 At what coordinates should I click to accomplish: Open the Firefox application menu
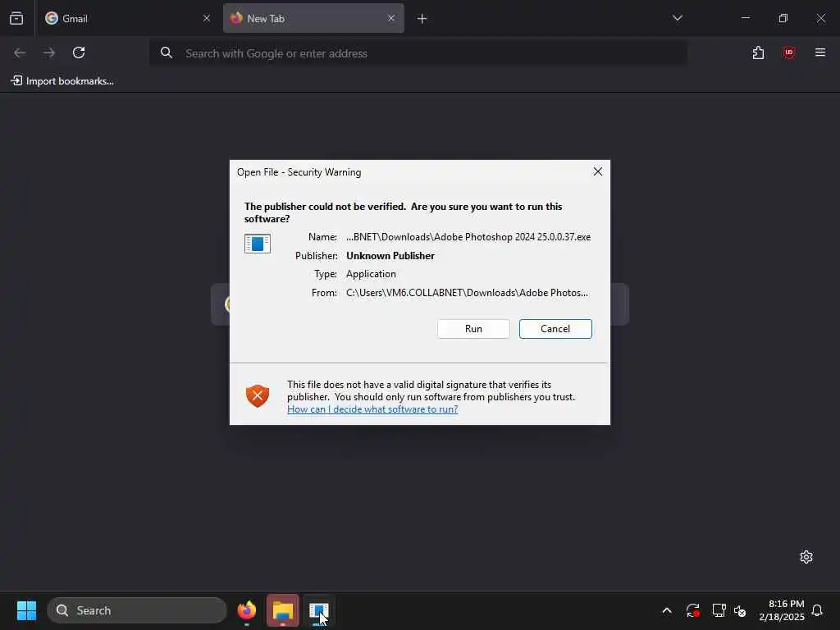click(x=819, y=52)
